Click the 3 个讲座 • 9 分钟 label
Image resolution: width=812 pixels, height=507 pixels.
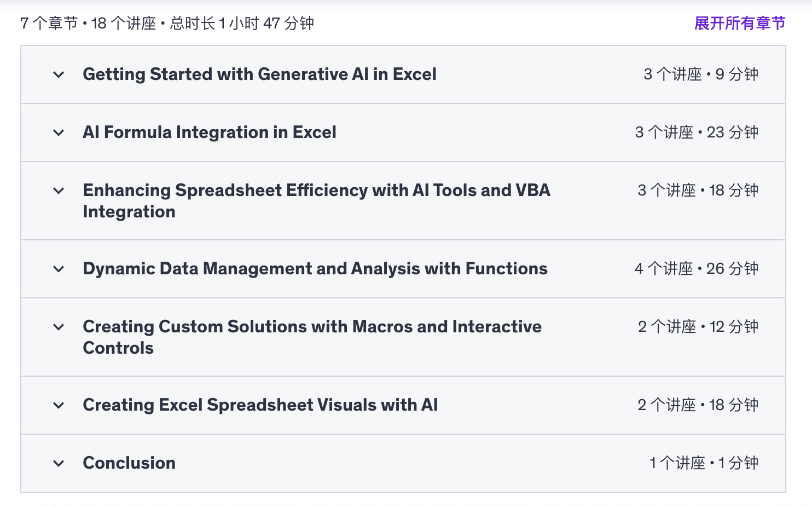(x=700, y=74)
